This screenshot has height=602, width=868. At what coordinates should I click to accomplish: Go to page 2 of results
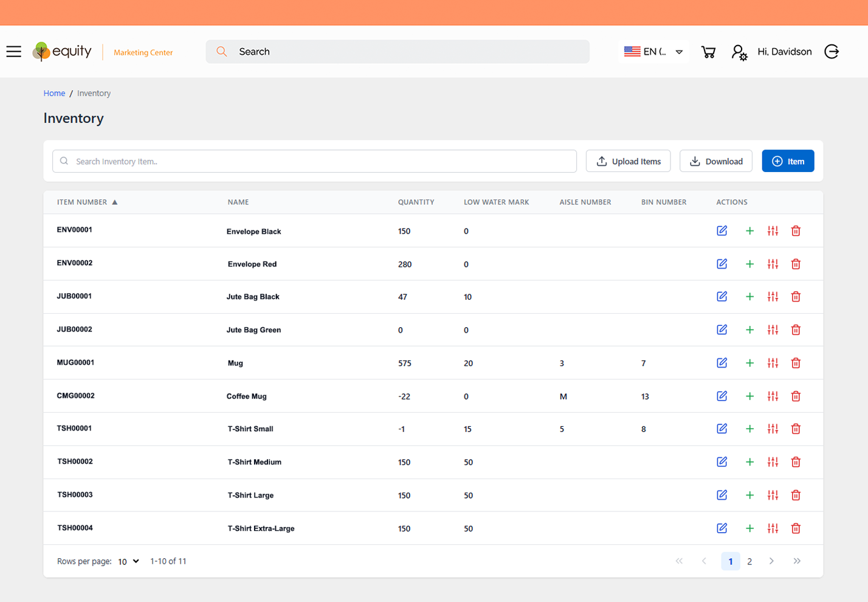(750, 561)
